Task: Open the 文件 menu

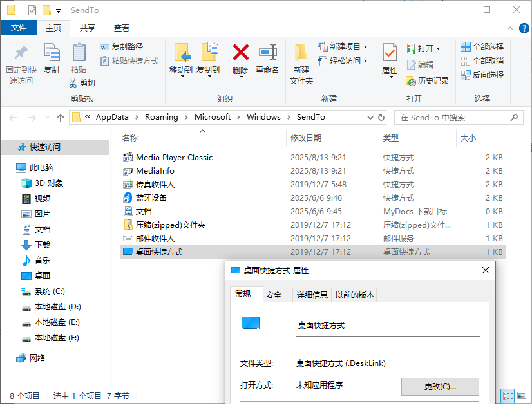Action: tap(19, 28)
